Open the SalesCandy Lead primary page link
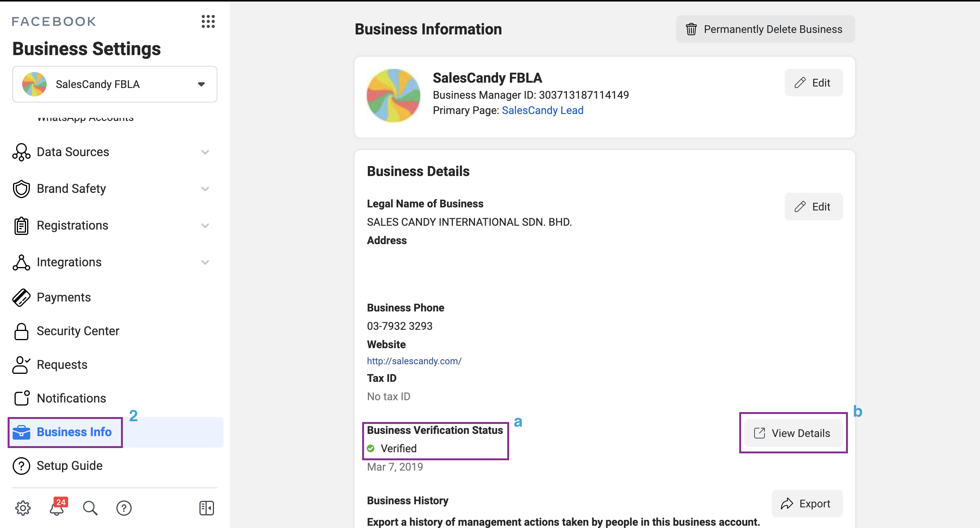 (542, 110)
